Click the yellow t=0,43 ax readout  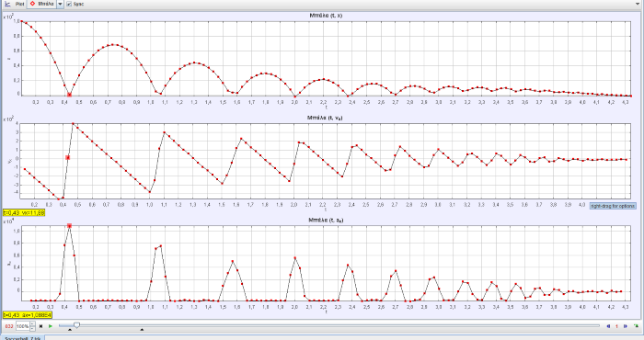[x=27, y=315]
